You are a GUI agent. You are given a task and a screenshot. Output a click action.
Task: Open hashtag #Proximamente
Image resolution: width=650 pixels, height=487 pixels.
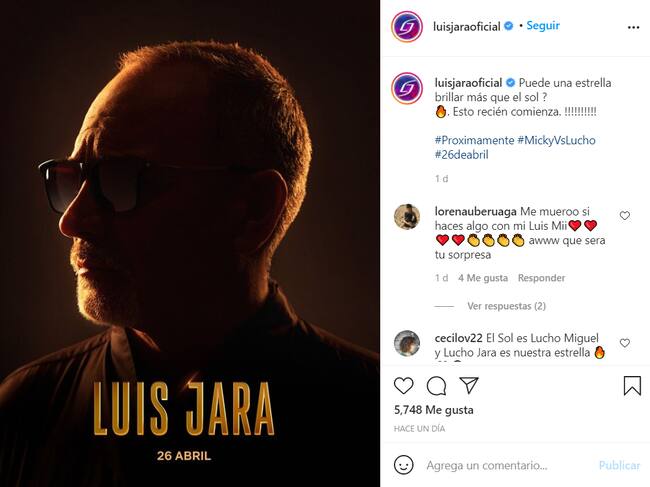[474, 140]
